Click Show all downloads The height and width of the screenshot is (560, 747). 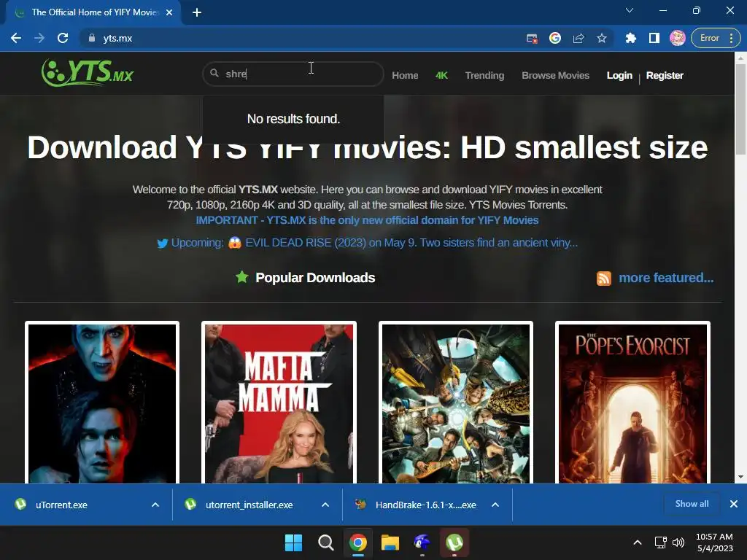point(692,504)
